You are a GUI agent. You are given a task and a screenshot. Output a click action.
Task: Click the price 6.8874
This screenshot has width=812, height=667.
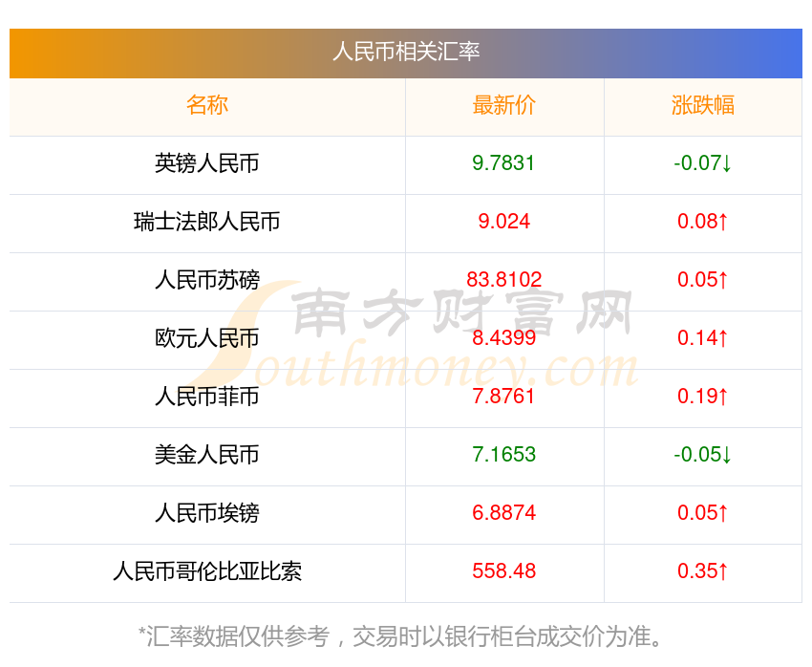503,513
